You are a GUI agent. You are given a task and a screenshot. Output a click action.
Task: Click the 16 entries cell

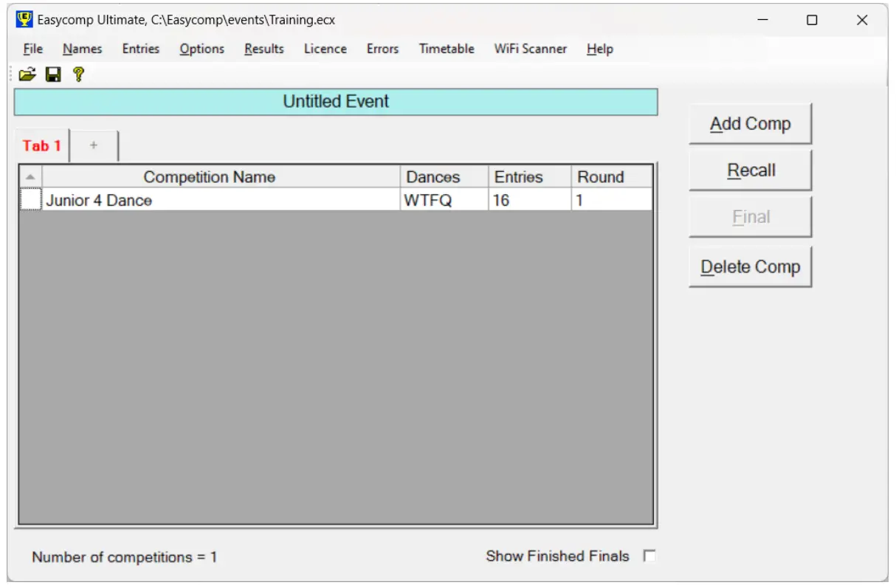[x=530, y=199]
